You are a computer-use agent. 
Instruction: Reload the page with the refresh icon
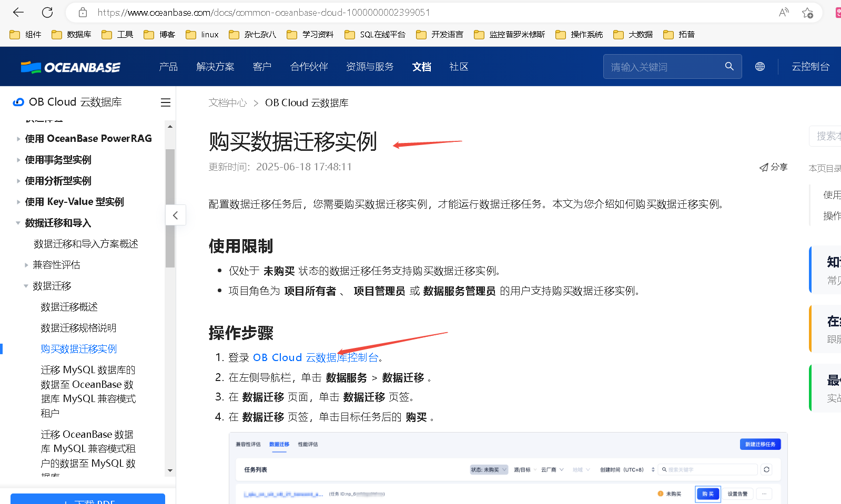47,12
